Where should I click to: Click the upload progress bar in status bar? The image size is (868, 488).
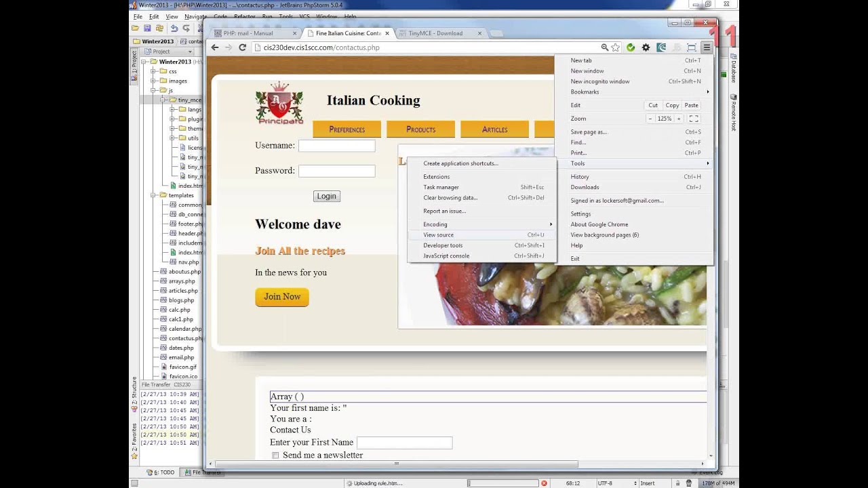click(502, 483)
